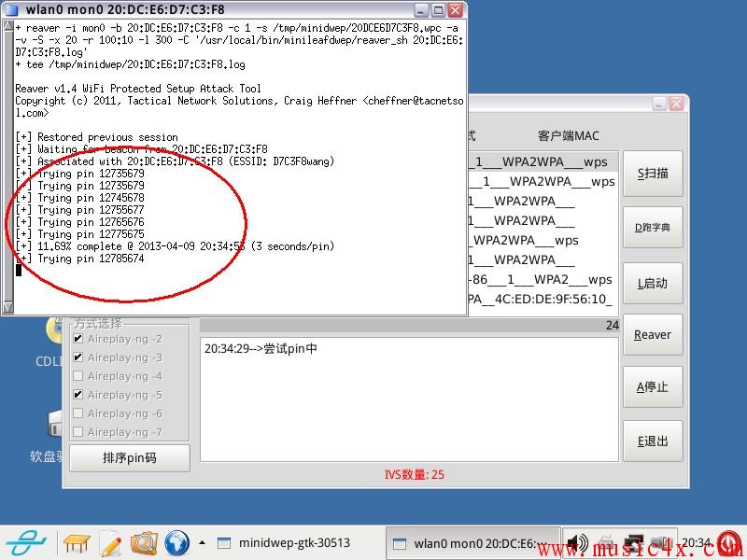This screenshot has width=747, height=560.
Task: Click the Reaver button
Action: click(653, 335)
